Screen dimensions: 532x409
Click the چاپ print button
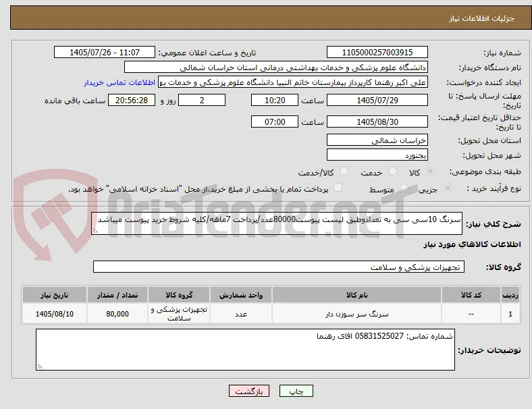tap(296, 391)
